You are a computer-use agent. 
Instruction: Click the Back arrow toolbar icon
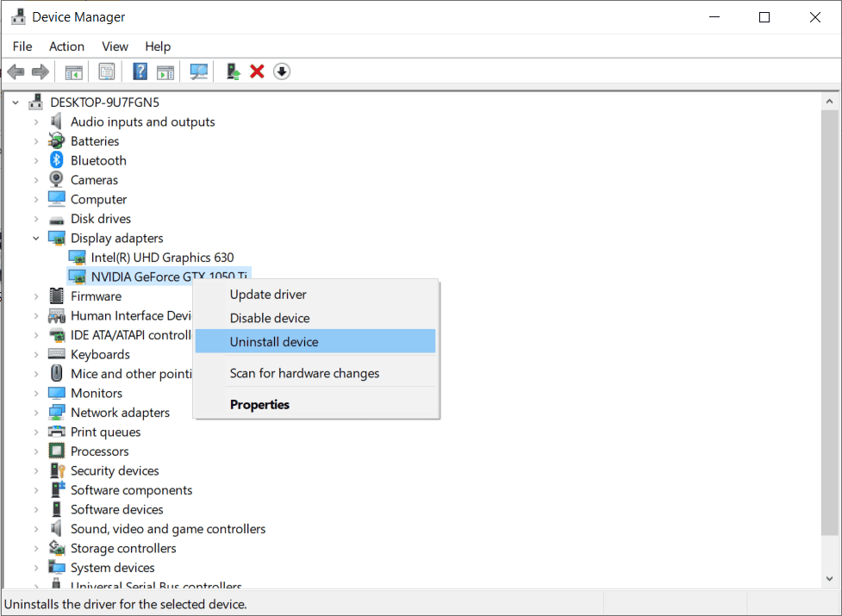[x=16, y=72]
